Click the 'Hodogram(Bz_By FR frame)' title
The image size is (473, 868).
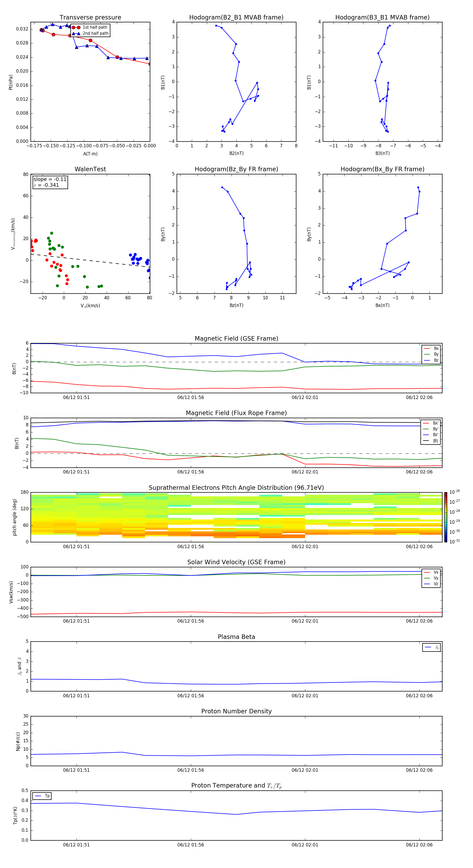pyautogui.click(x=236, y=169)
